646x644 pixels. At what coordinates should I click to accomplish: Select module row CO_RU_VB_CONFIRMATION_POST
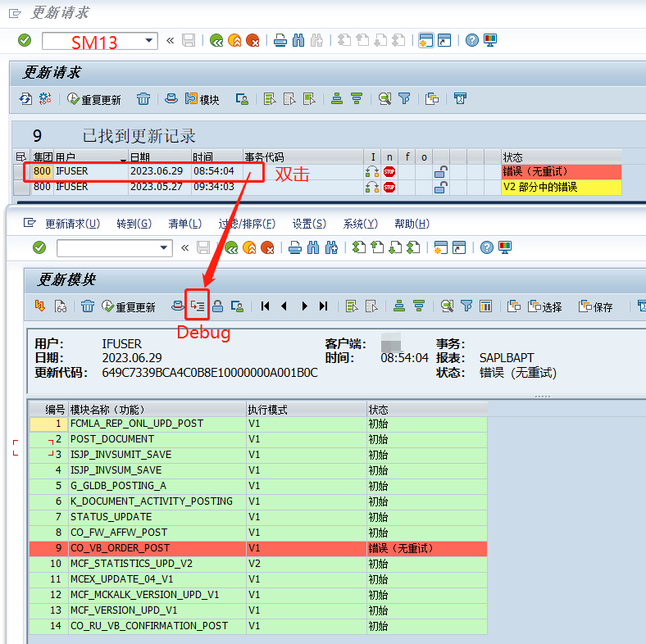(x=258, y=626)
